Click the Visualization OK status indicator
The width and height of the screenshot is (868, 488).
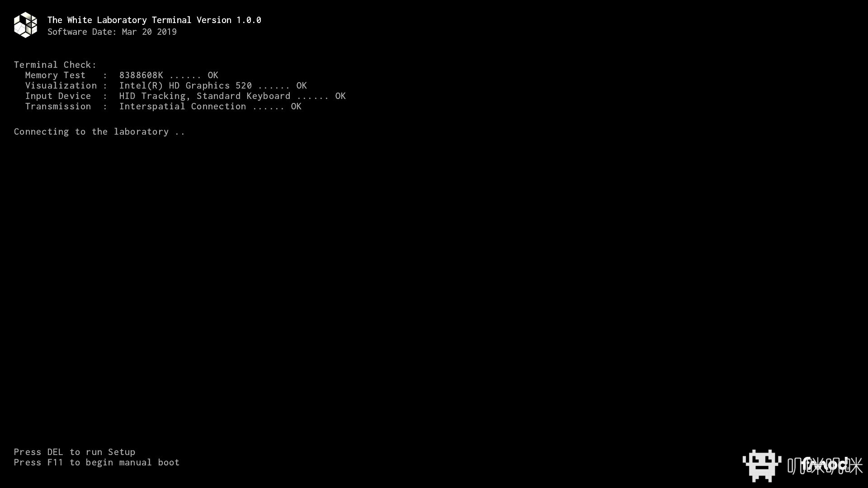(301, 85)
